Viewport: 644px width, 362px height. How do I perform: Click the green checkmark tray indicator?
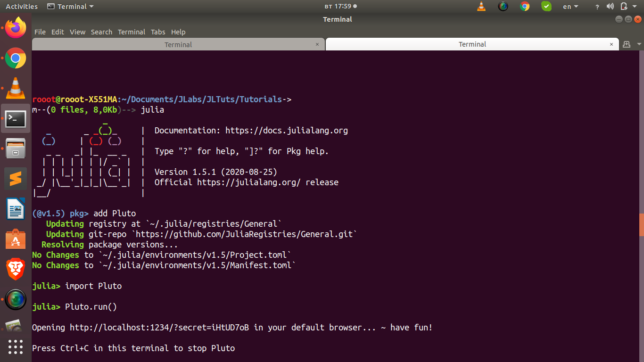[546, 7]
